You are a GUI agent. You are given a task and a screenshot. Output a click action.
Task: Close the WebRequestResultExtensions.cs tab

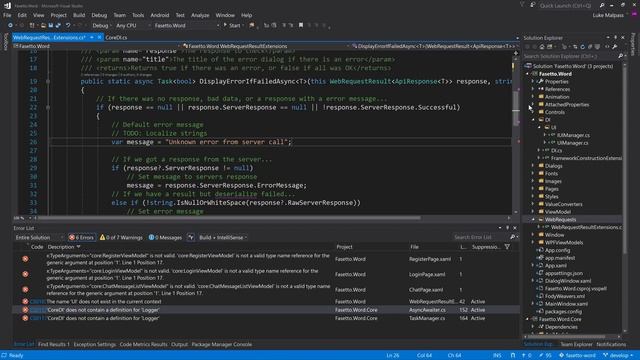pyautogui.click(x=99, y=37)
